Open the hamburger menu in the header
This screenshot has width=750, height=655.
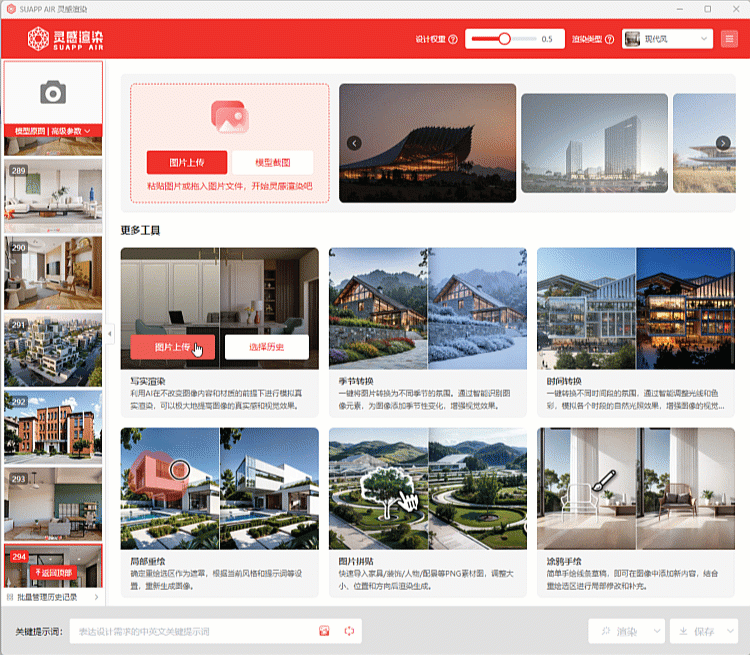[x=729, y=39]
